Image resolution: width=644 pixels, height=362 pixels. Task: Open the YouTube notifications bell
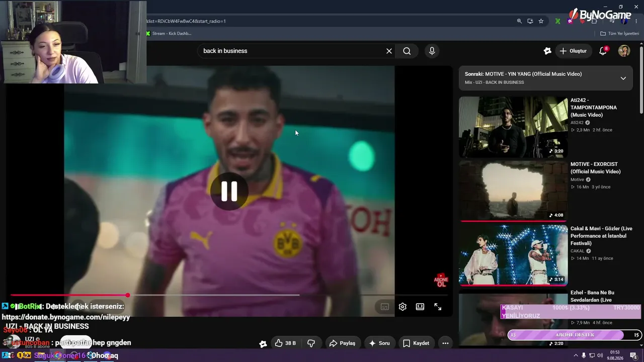(x=603, y=51)
